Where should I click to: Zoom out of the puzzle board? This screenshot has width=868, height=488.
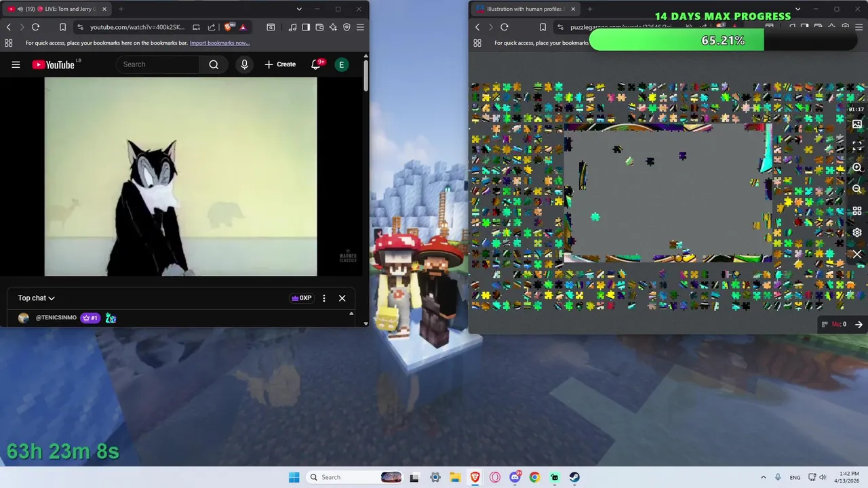(x=857, y=189)
